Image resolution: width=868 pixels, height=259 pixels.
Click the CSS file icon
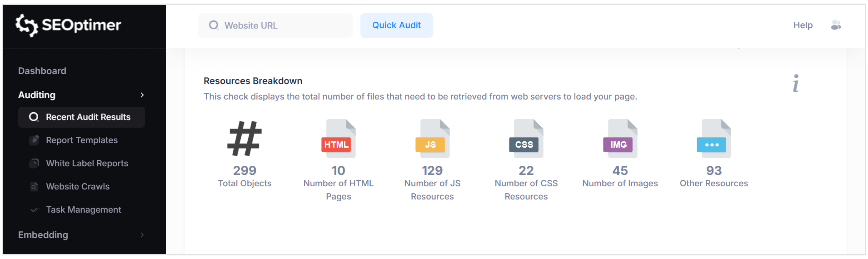click(526, 139)
